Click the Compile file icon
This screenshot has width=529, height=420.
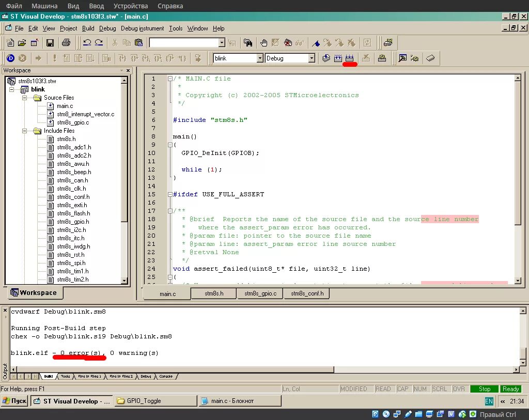(x=326, y=58)
